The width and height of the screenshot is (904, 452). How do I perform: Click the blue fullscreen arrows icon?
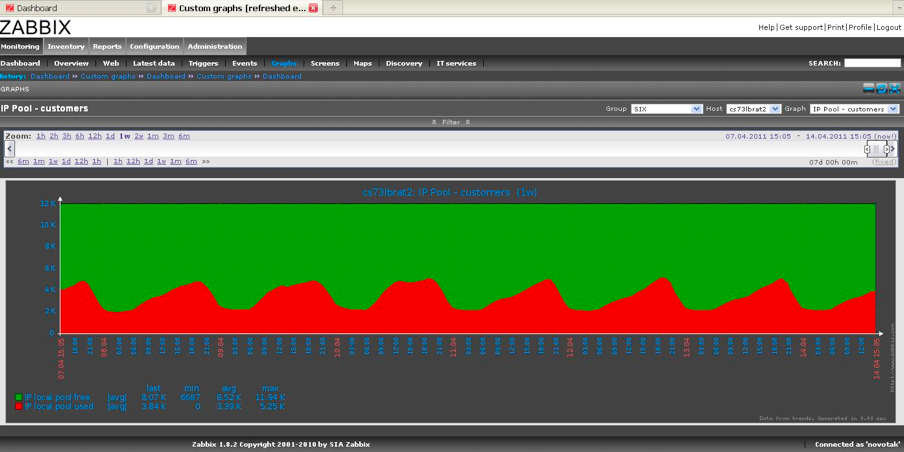(895, 89)
